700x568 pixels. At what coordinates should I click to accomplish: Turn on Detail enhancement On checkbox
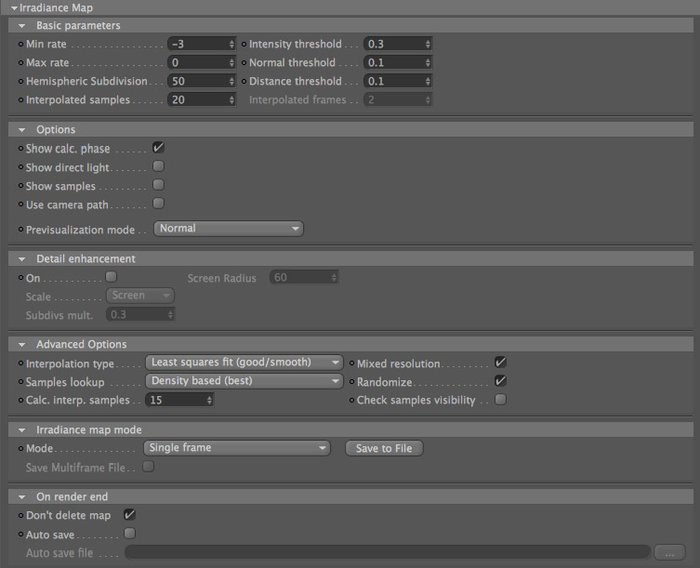pos(111,277)
